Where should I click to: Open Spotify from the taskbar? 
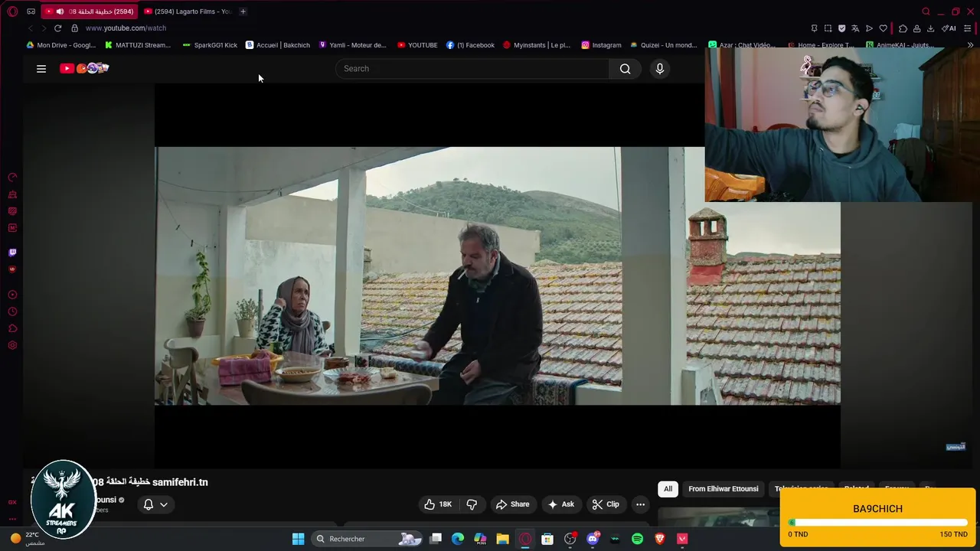[637, 539]
